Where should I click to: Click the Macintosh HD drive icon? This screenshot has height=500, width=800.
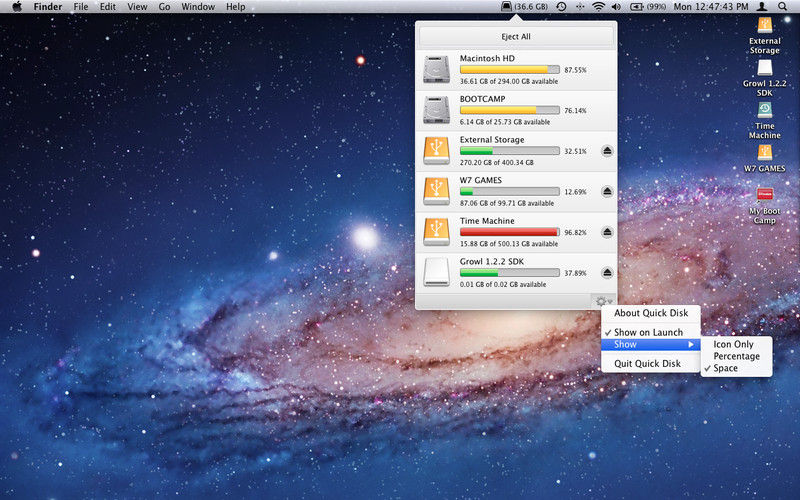(436, 69)
